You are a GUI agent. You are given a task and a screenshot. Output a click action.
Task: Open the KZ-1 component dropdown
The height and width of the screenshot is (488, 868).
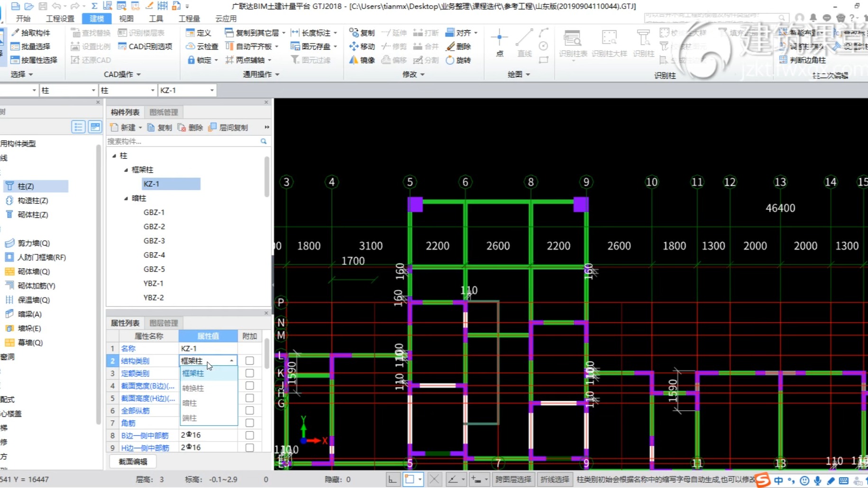point(211,90)
